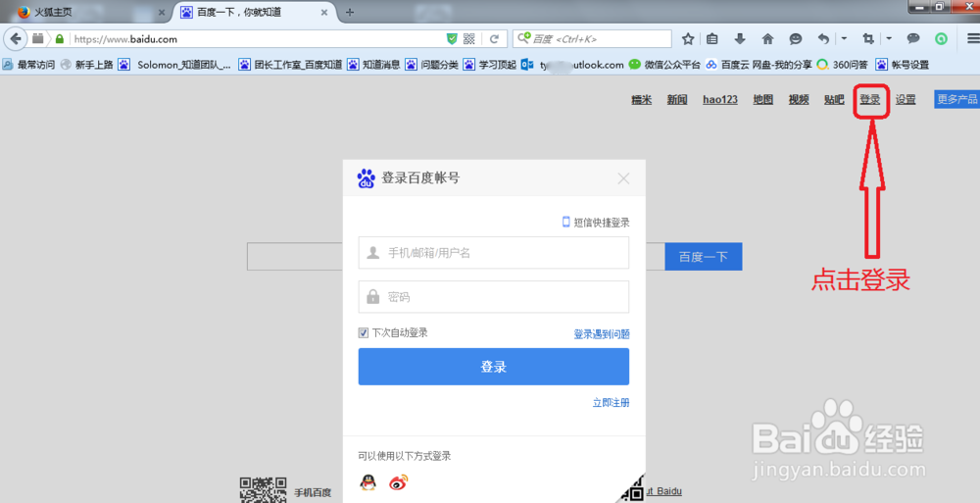
Task: Open the 最常访问 bookmark
Action: tap(28, 65)
